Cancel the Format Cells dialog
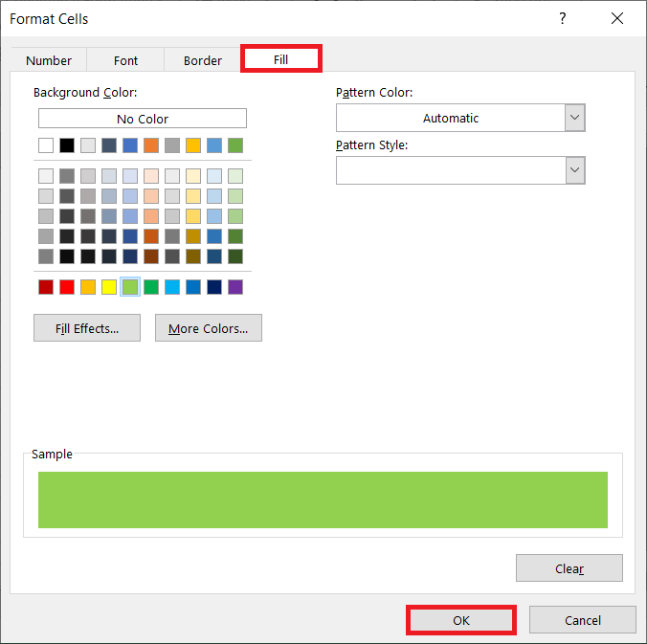The height and width of the screenshot is (644, 647). (582, 620)
